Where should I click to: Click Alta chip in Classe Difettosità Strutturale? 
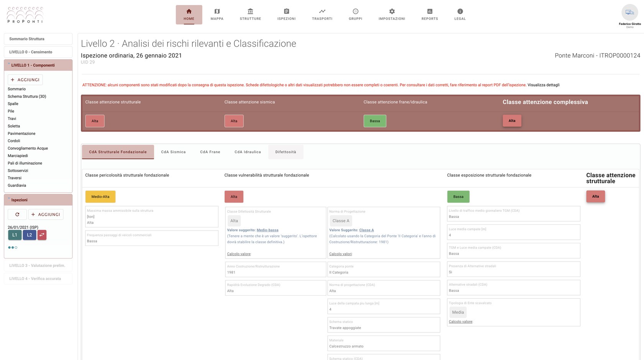[x=234, y=221]
